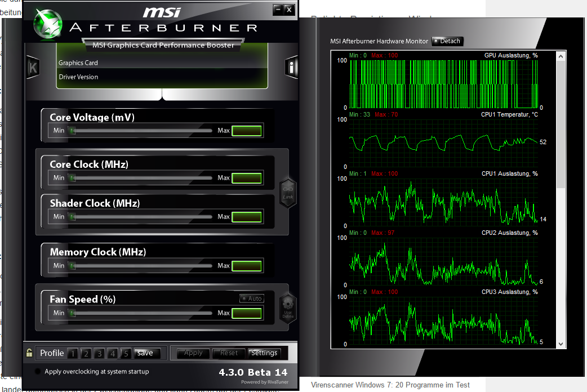Click the Core Voltage value field

click(x=247, y=131)
